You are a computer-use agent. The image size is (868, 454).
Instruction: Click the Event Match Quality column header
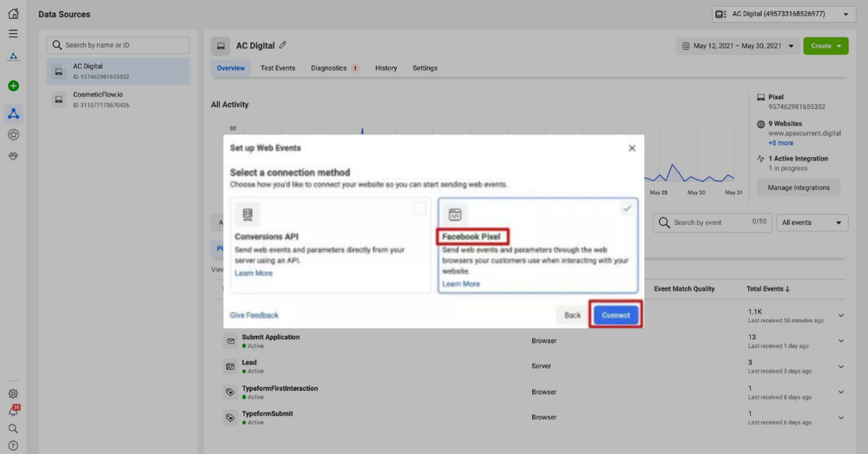click(684, 288)
